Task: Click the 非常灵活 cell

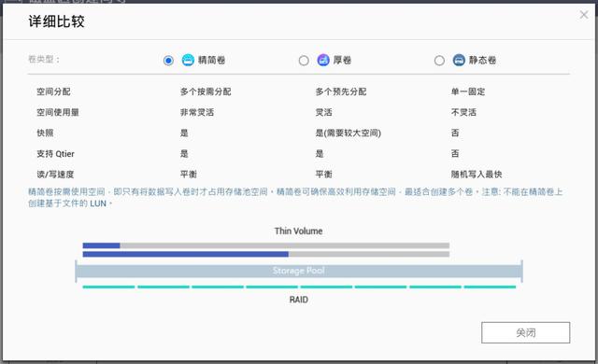Action: point(197,112)
